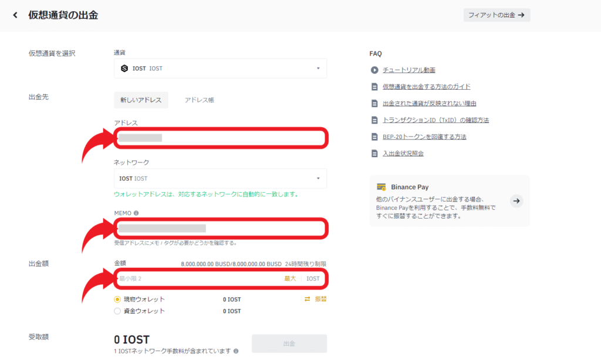Click the フィアットの出金 button
This screenshot has width=601, height=364.
[497, 15]
